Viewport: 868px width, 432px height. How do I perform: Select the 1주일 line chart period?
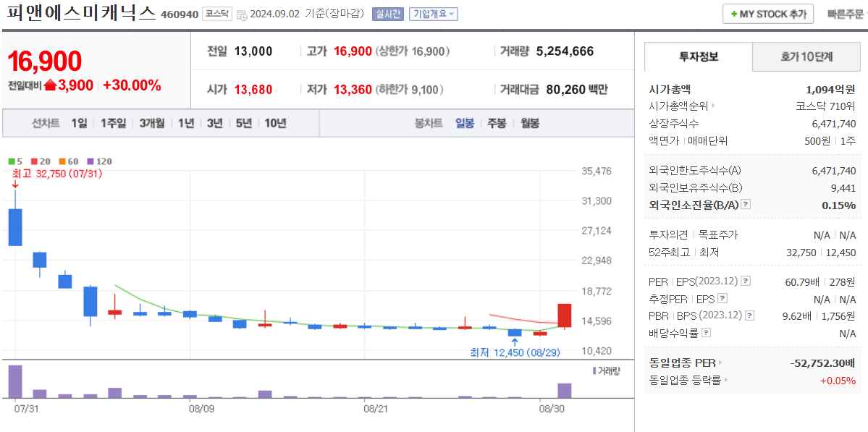pyautogui.click(x=114, y=123)
